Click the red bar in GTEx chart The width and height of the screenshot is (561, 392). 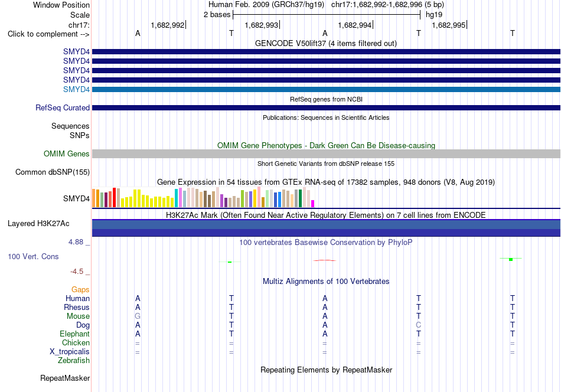pos(114,197)
